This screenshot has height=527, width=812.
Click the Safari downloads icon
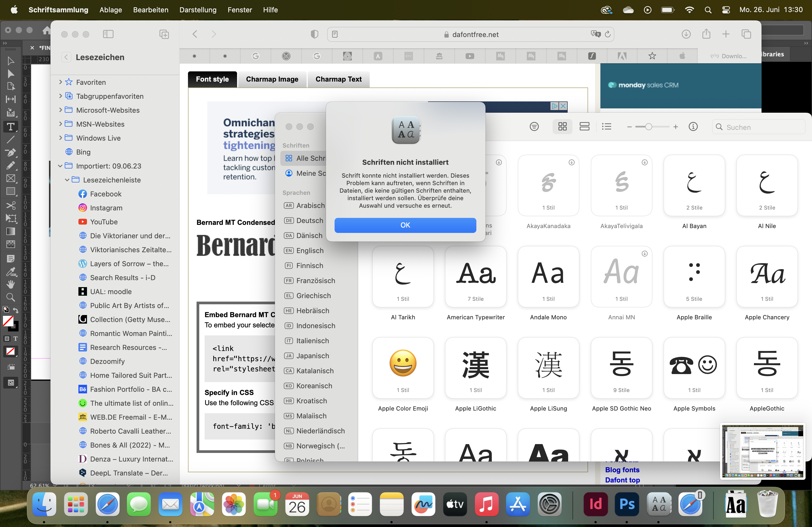[686, 34]
